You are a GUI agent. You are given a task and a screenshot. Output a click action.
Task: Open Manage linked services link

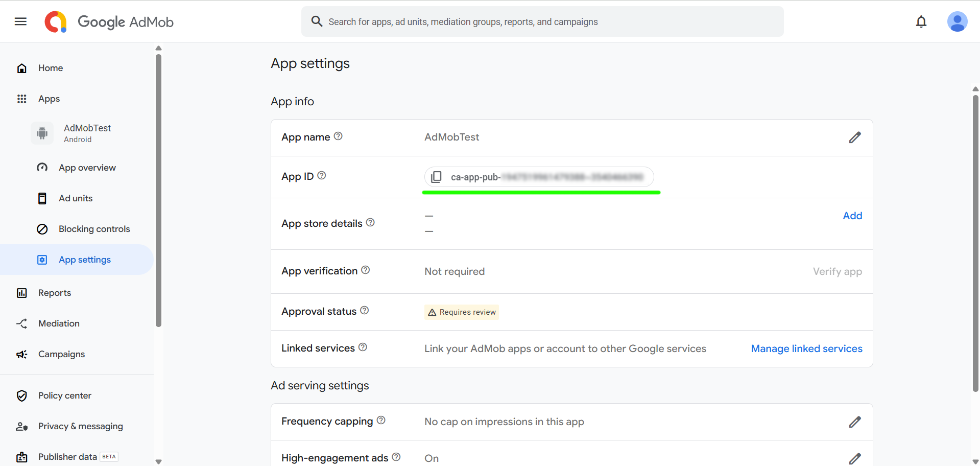[806, 348]
